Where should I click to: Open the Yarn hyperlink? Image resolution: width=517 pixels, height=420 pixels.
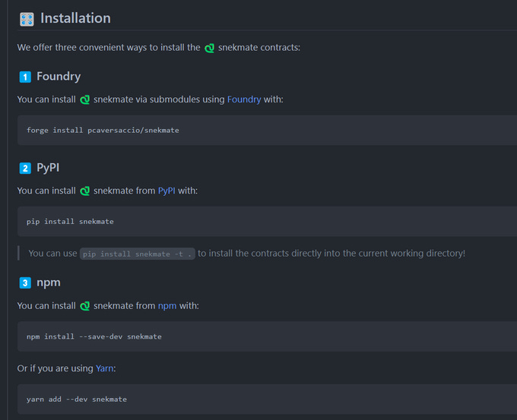[104, 368]
